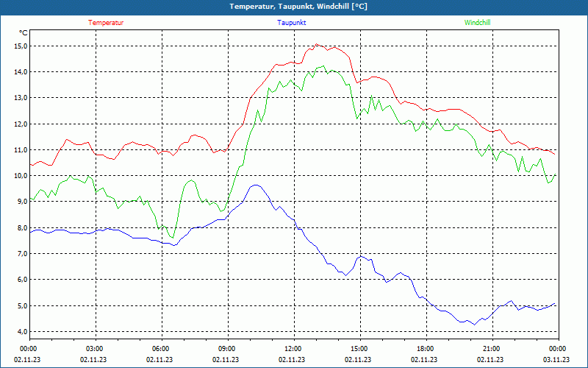
Task: Click the blue dew point minimum near 20:15
Action: click(475, 325)
